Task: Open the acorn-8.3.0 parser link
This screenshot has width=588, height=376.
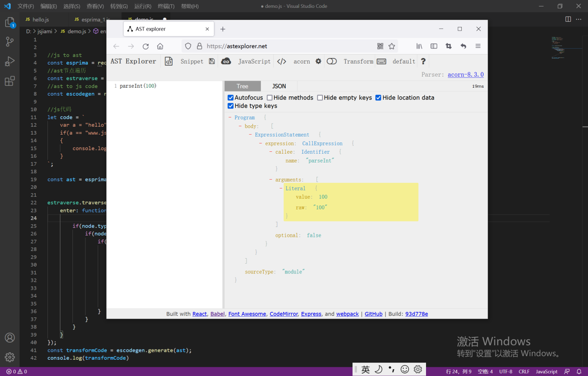Action: 465,75
